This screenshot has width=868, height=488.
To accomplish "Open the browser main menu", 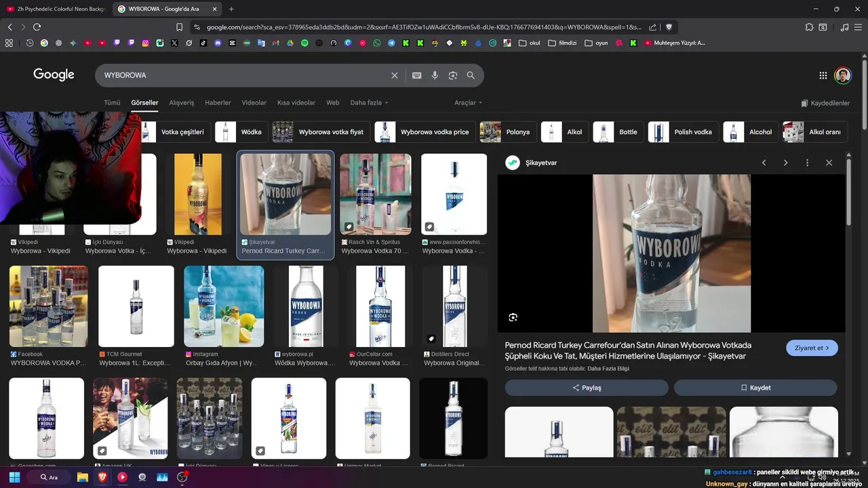I will [x=859, y=27].
